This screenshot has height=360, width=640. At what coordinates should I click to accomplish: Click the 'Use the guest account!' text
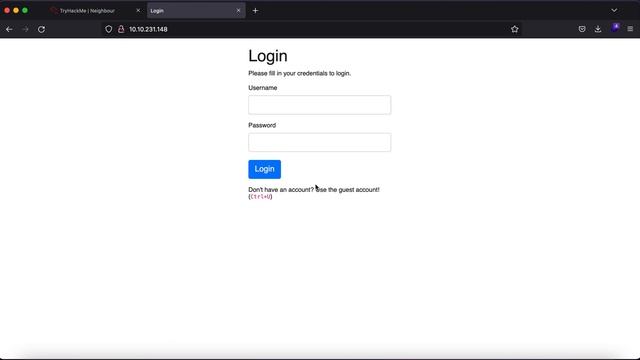[348, 190]
